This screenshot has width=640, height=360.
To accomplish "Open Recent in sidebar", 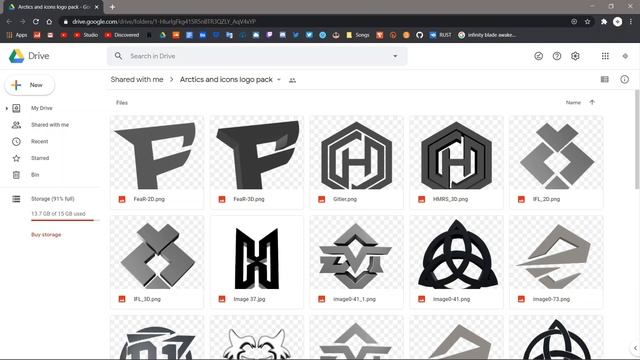I will [40, 141].
